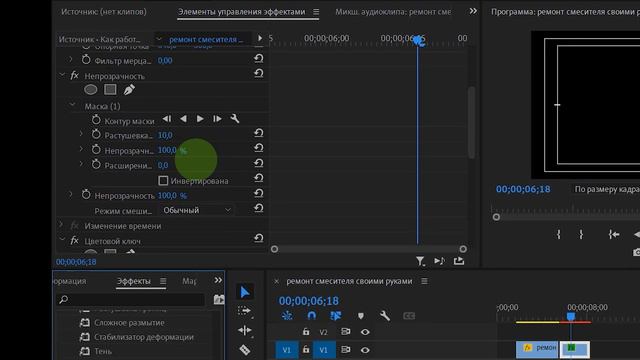Click the play audio only button

tap(440, 261)
